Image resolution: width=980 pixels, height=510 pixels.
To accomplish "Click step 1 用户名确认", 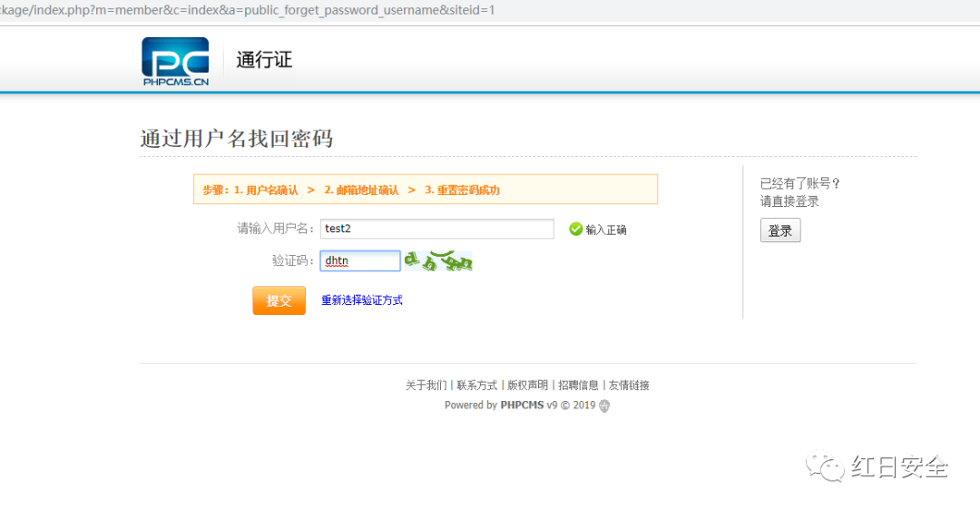I will click(x=266, y=191).
